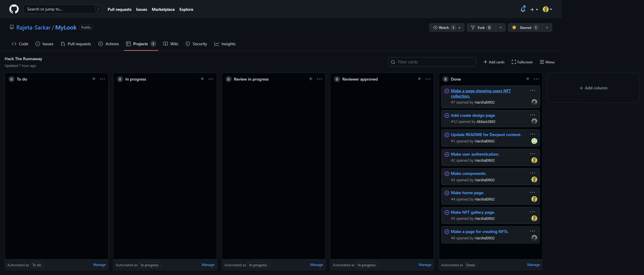Open Explore in the top navigation
This screenshot has width=644, height=275.
pos(186,9)
